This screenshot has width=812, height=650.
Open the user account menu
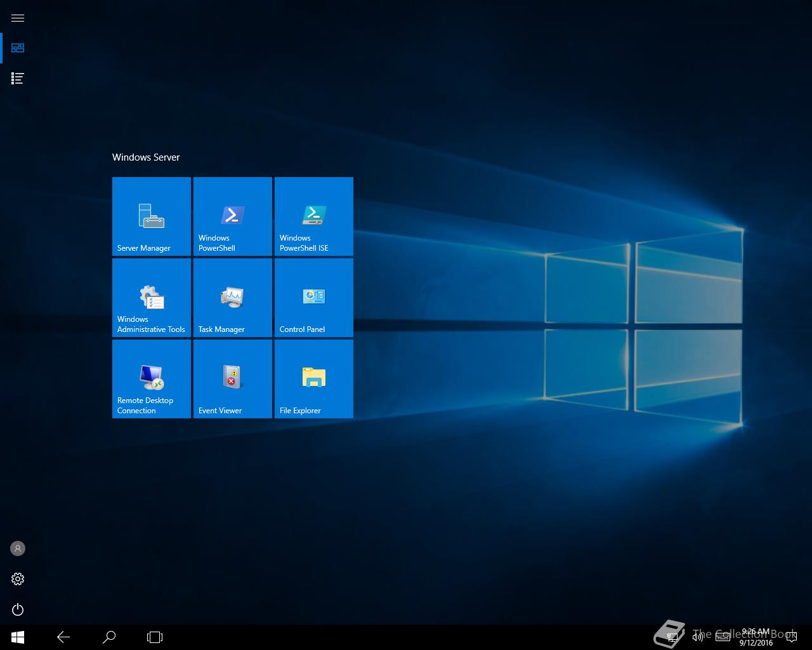coord(18,548)
